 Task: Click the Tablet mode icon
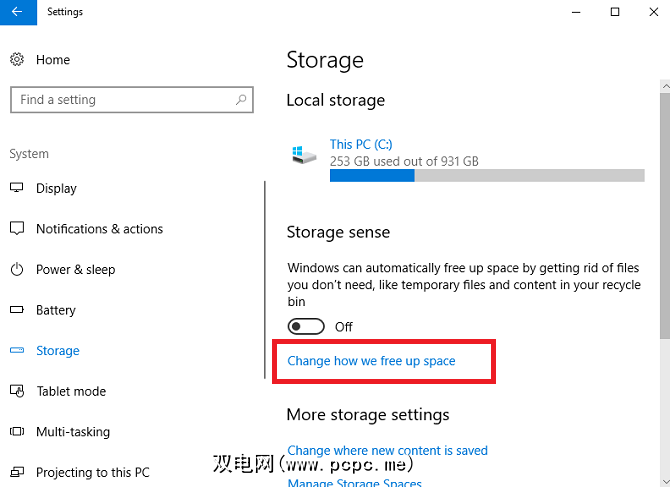click(17, 391)
